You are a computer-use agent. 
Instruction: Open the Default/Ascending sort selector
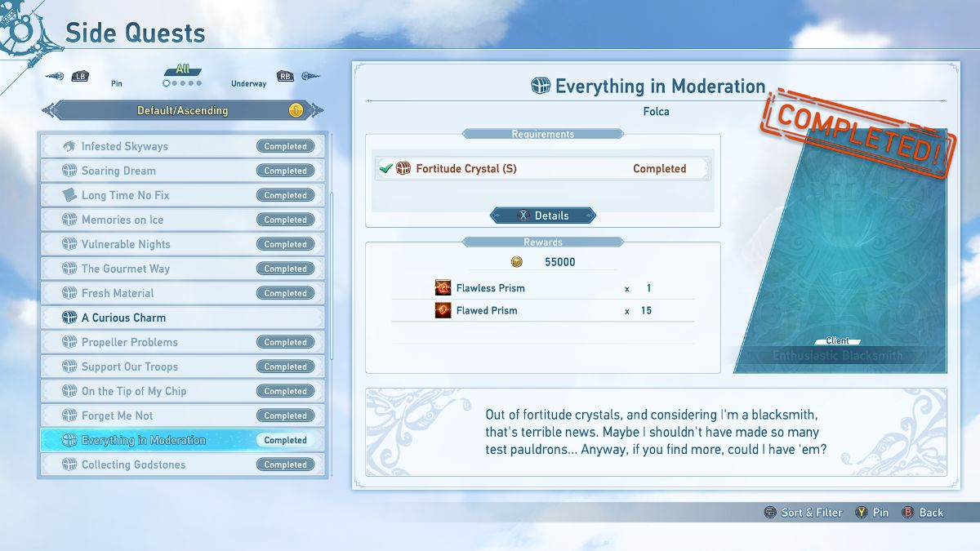(182, 110)
